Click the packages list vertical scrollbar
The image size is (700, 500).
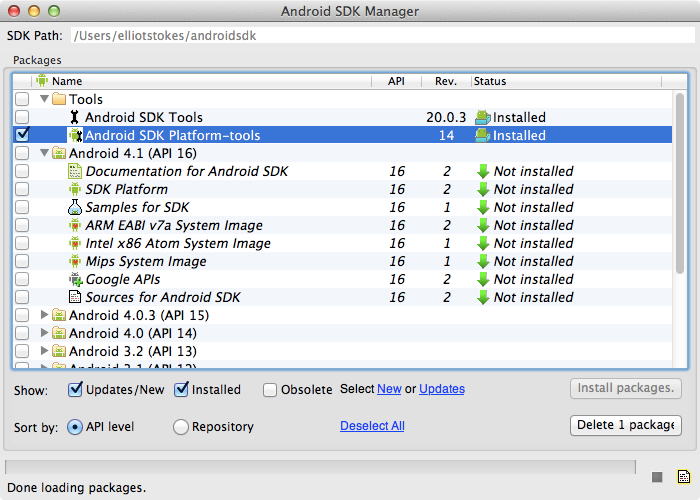pyautogui.click(x=680, y=183)
